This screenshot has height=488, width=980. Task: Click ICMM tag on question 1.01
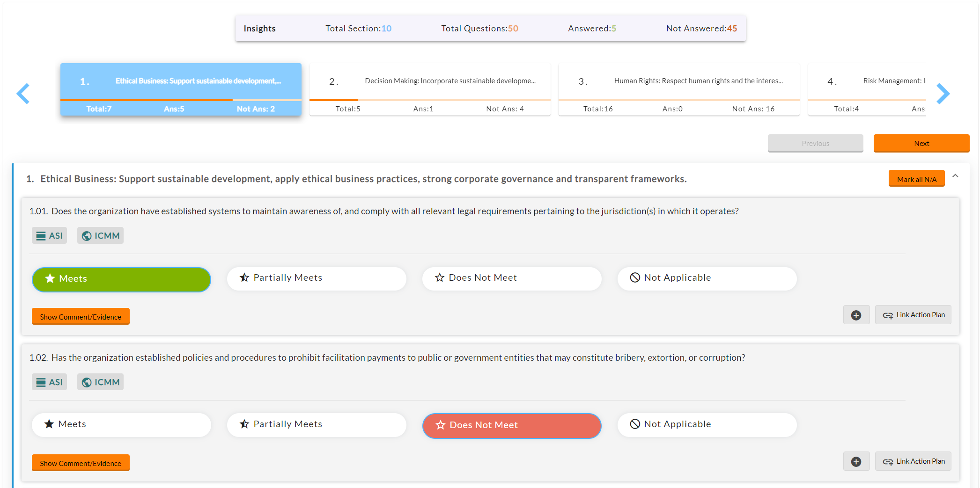(x=100, y=236)
